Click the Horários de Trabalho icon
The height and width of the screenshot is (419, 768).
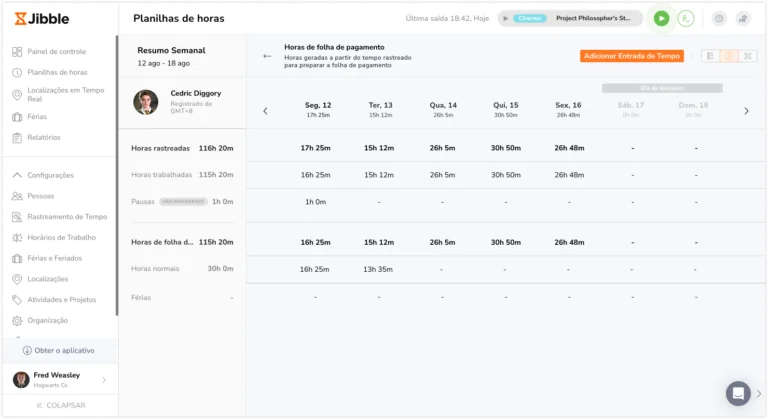point(17,238)
